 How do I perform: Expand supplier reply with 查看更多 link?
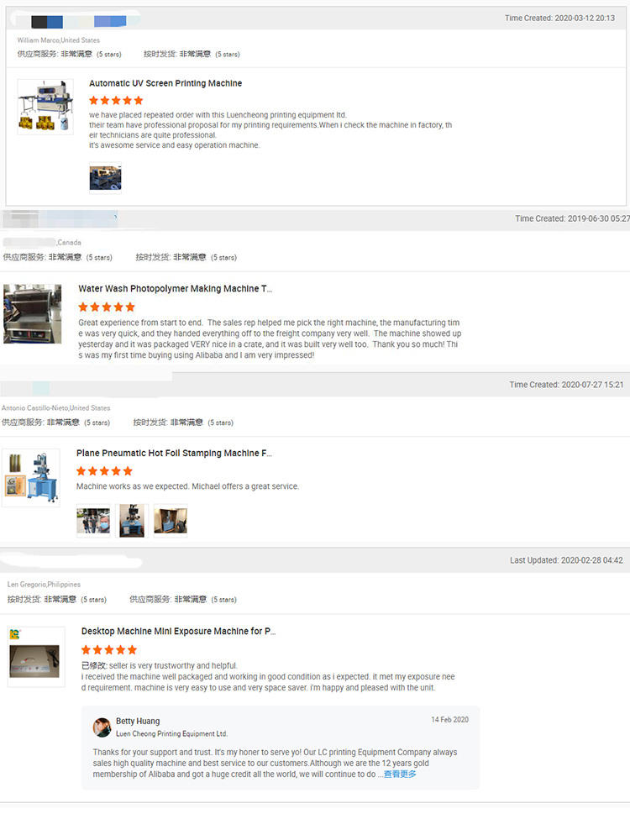[400, 774]
